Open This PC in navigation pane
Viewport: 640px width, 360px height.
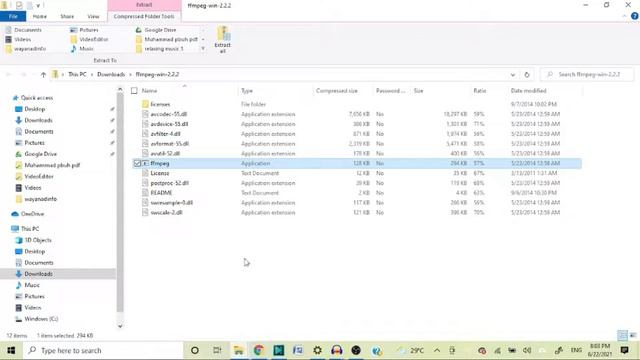pyautogui.click(x=30, y=229)
